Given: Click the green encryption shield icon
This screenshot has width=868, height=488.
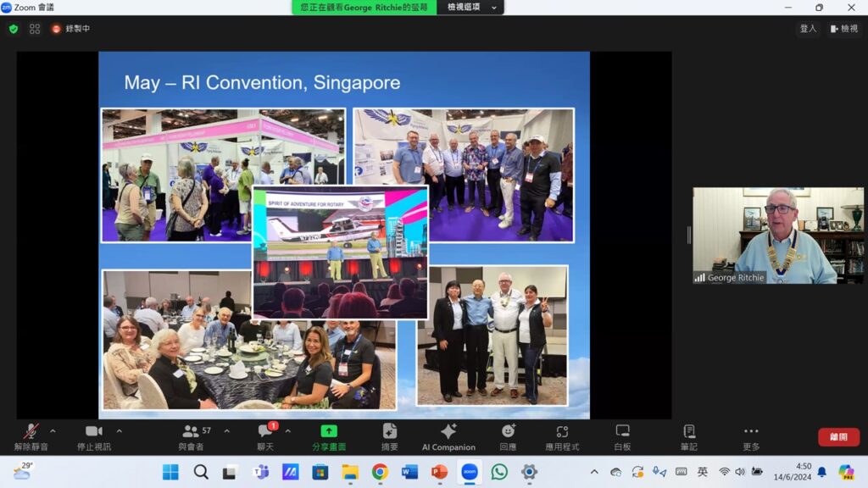Looking at the screenshot, I should coord(14,29).
